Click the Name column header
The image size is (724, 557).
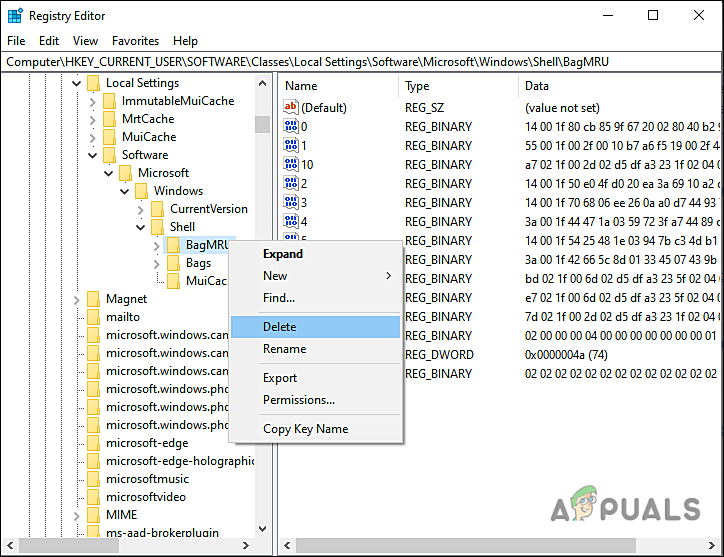(x=339, y=86)
